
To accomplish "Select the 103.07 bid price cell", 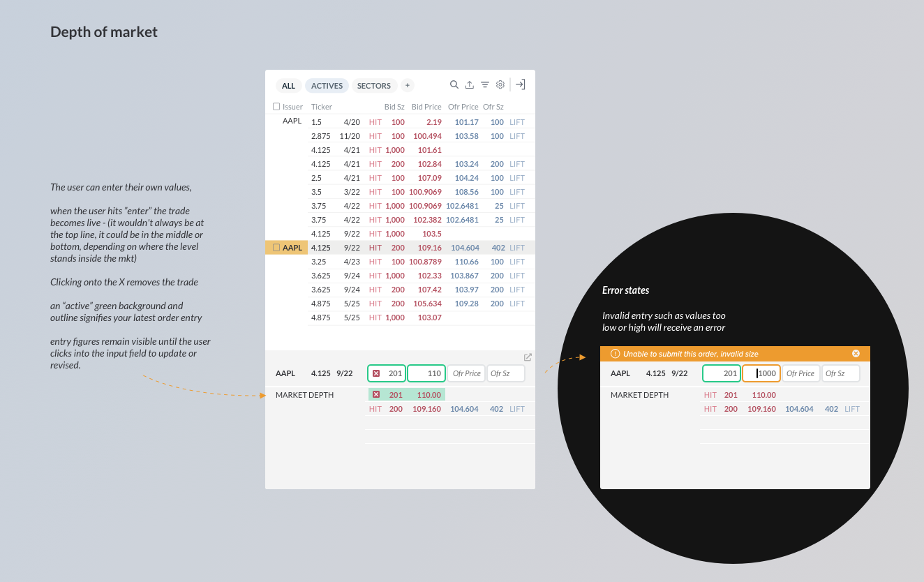I will (x=429, y=318).
